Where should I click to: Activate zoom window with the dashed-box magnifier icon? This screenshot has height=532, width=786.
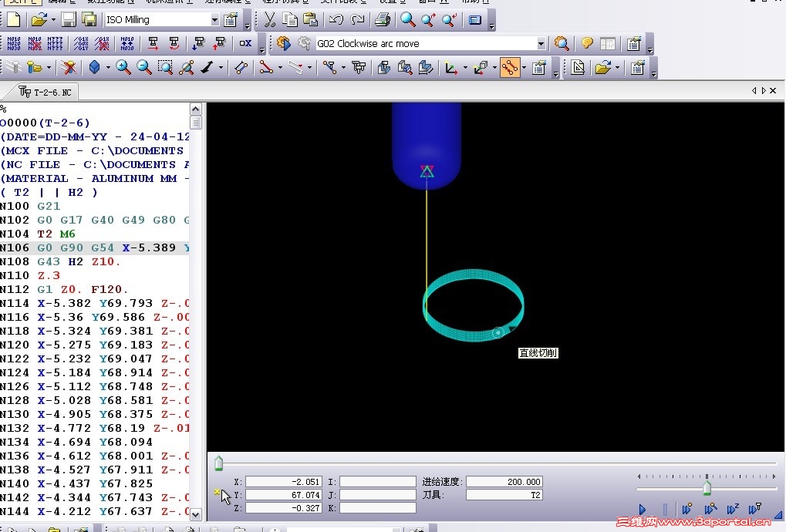pyautogui.click(x=165, y=67)
